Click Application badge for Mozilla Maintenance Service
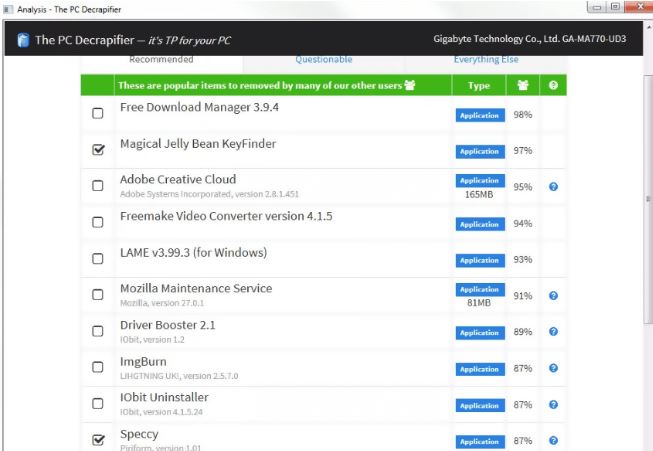 pos(480,289)
